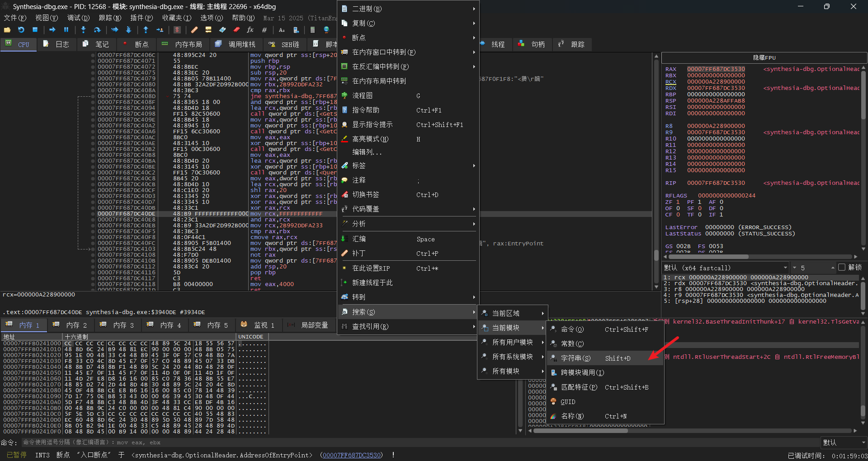Expand the 命令 language dropdown 默认

point(844,442)
